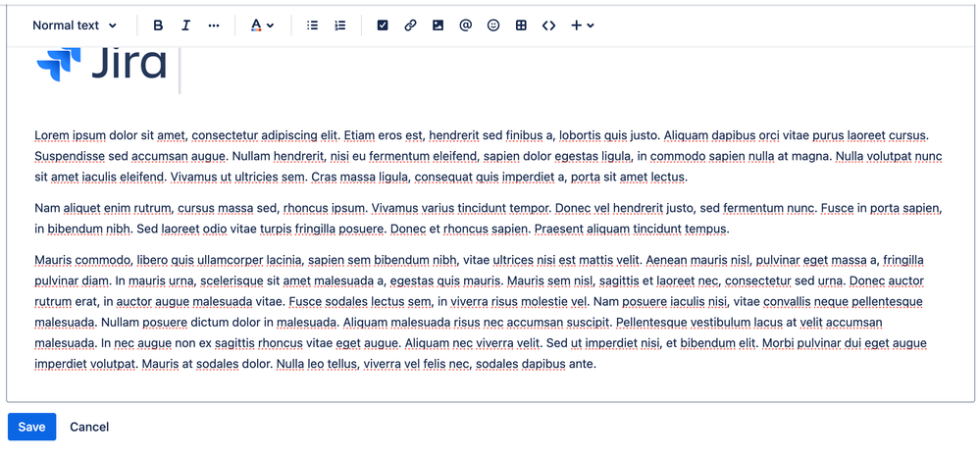Click the paragraph starting 'Mauris commodo'
This screenshot has width=980, height=458.
[481, 312]
